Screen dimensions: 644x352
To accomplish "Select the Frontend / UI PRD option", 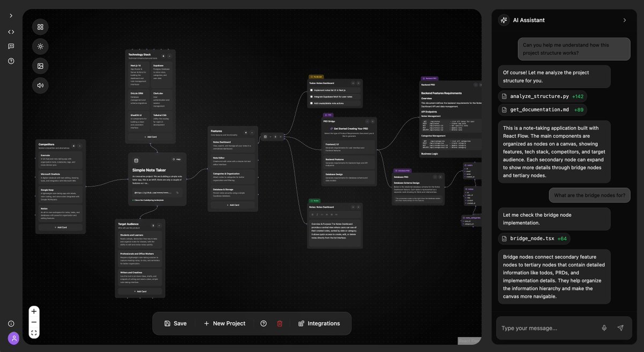I will point(349,146).
